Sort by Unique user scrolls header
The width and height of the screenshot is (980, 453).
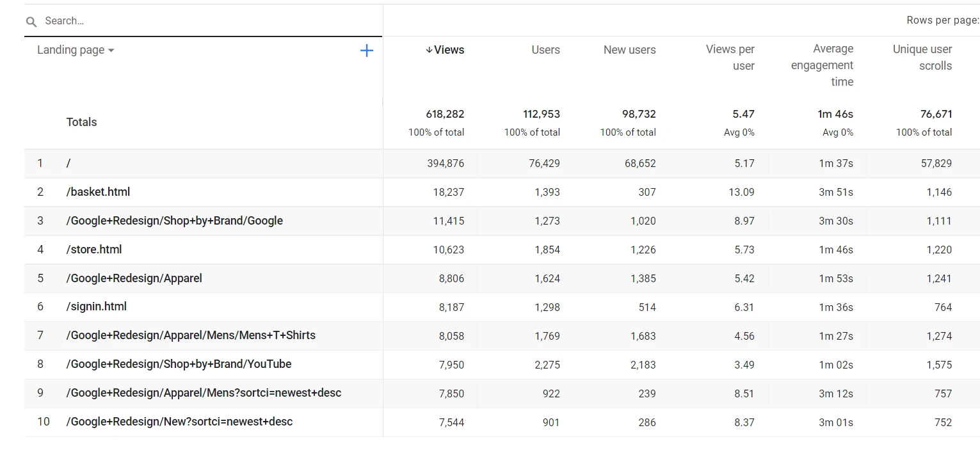point(922,58)
